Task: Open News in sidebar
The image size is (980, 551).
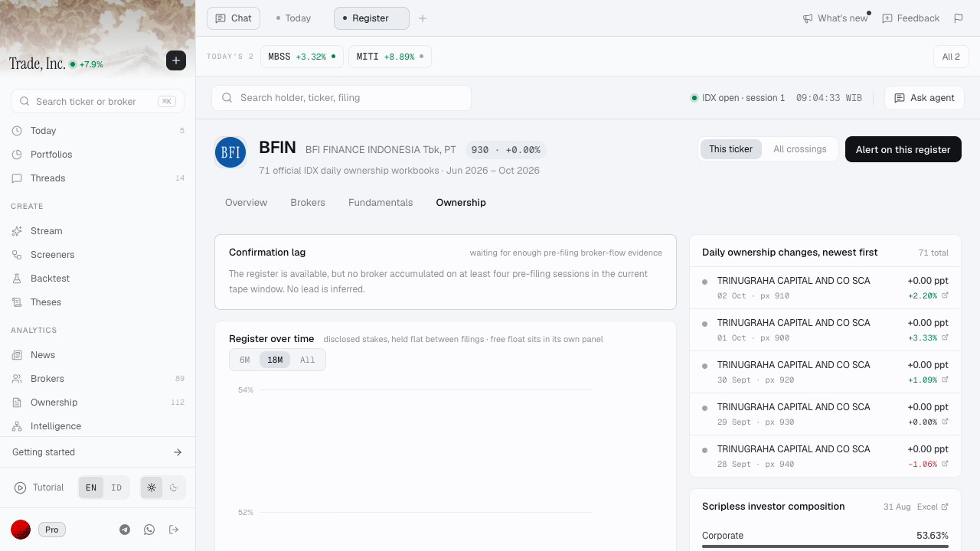Action: (97, 355)
